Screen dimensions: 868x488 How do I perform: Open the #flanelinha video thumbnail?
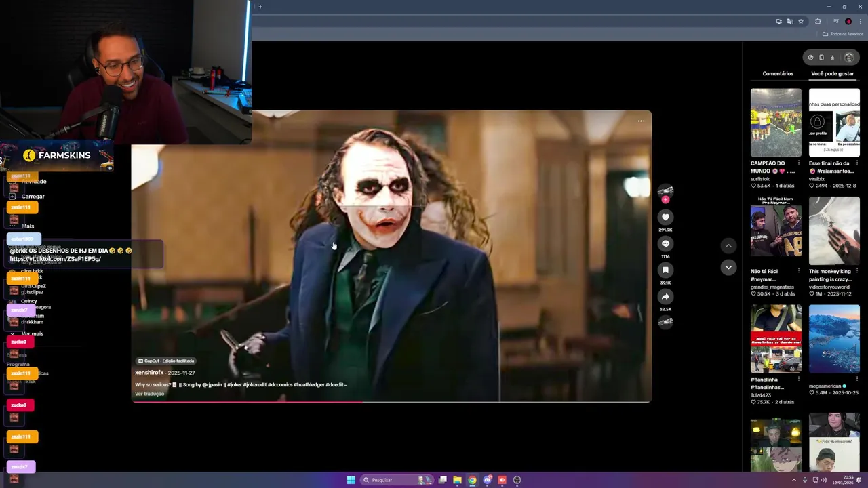[776, 339]
